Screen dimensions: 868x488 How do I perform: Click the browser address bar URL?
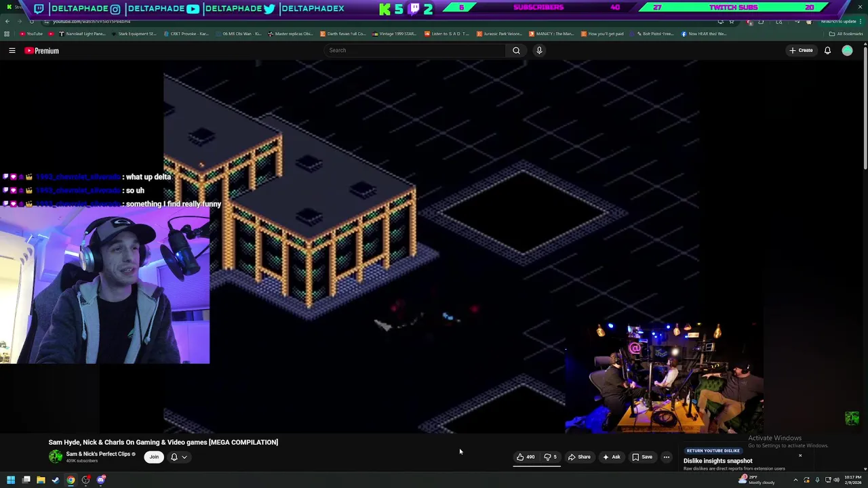(x=92, y=22)
